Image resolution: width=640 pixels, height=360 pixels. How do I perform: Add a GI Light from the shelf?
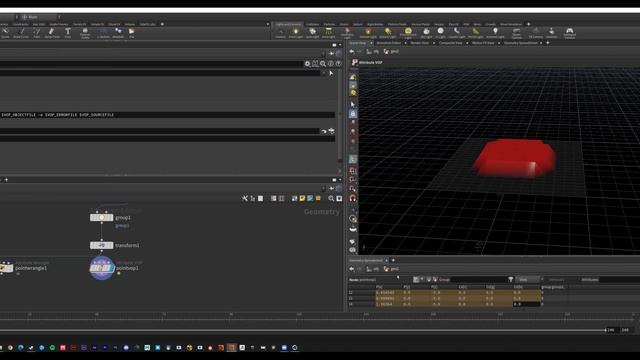point(440,33)
